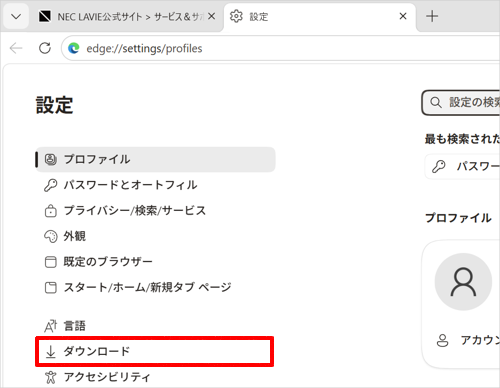
Task: Open スタート/ホーム/新規タブ ページ settings
Action: (x=155, y=287)
